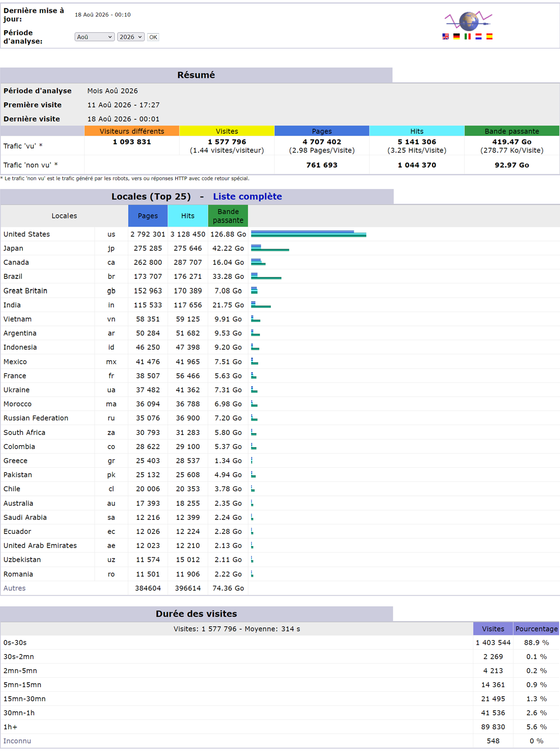Select the visits count 1 403 544

point(493,643)
